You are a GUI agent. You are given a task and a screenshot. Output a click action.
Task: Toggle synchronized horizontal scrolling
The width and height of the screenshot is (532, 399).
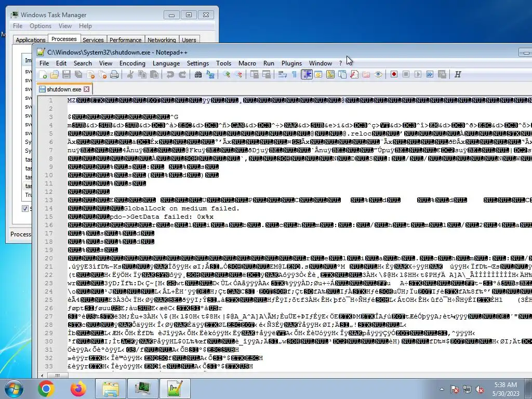point(267,75)
